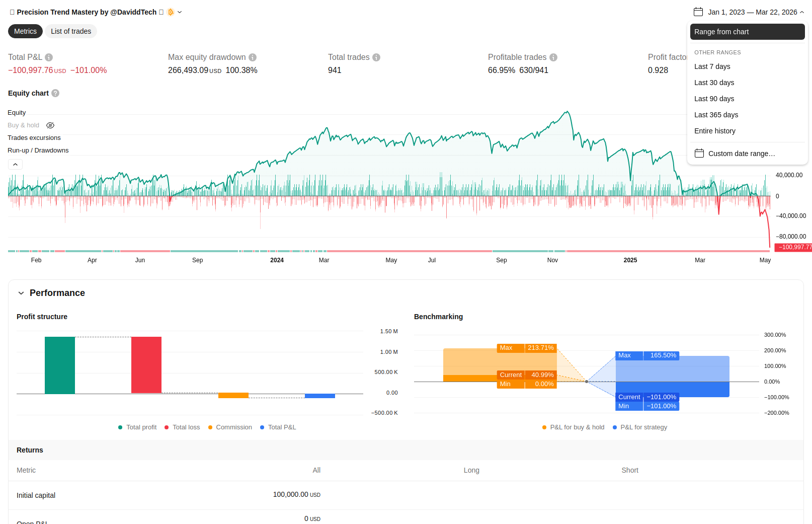The height and width of the screenshot is (524, 812).
Task: Click the info icon next to Profitable trades
Action: tap(553, 57)
